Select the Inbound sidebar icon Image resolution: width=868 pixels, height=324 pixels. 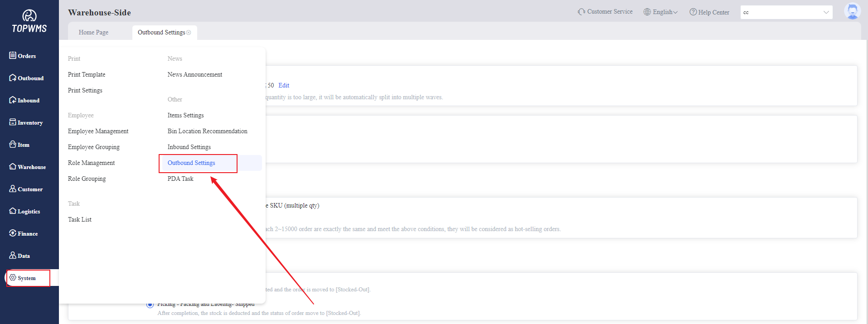tap(13, 100)
